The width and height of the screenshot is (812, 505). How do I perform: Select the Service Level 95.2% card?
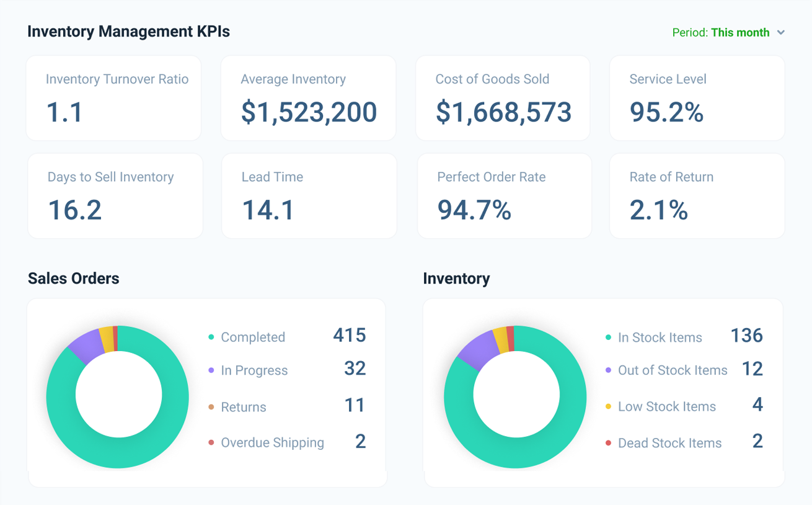click(x=697, y=98)
